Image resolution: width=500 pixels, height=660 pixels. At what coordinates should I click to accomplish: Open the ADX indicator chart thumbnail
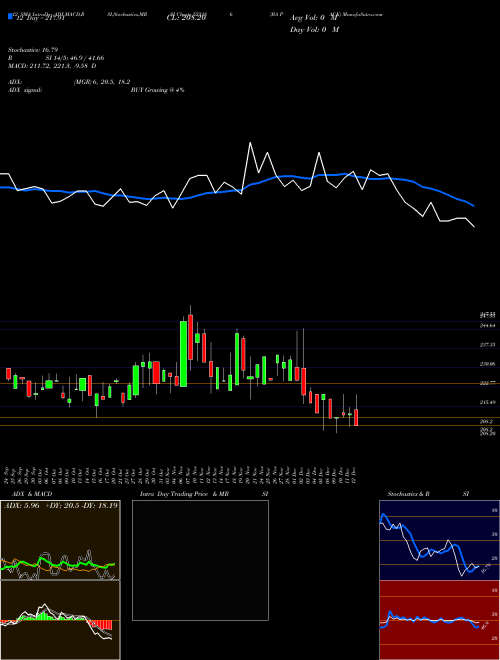coord(60,540)
